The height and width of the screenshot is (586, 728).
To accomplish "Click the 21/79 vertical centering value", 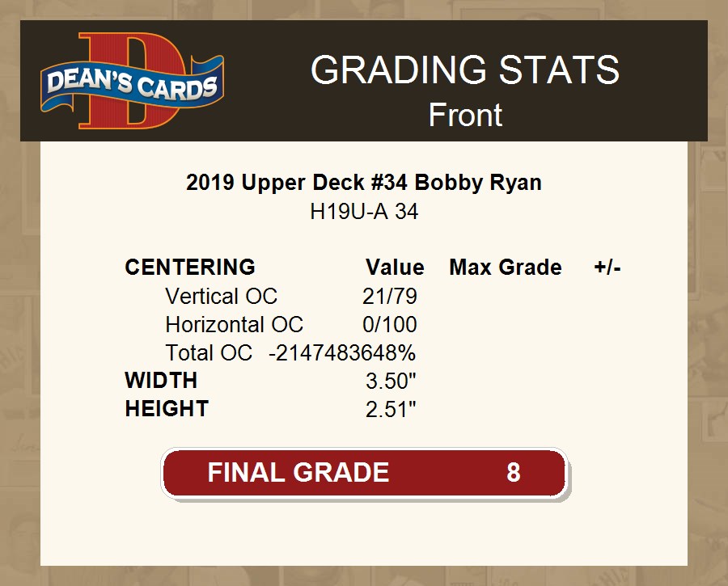I will point(390,297).
